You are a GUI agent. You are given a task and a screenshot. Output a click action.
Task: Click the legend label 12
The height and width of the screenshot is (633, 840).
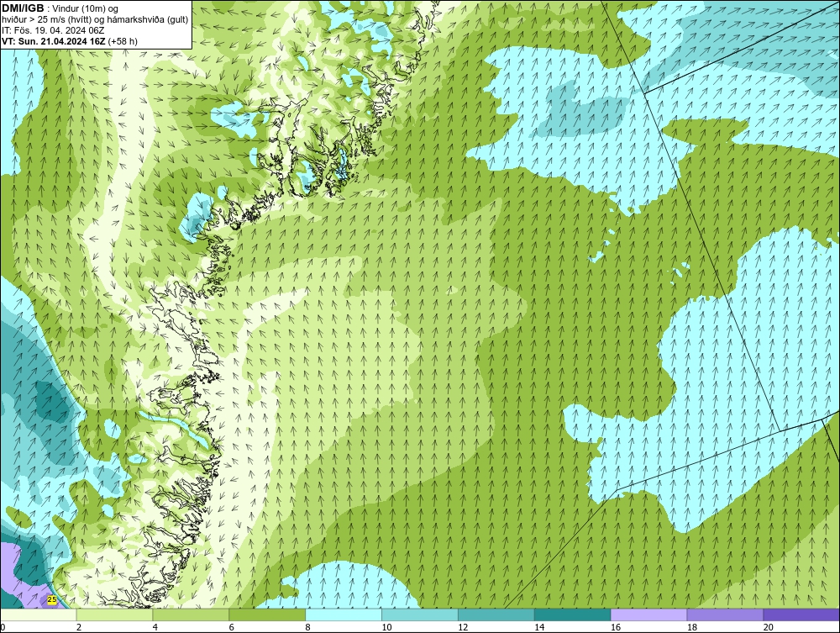(x=463, y=627)
